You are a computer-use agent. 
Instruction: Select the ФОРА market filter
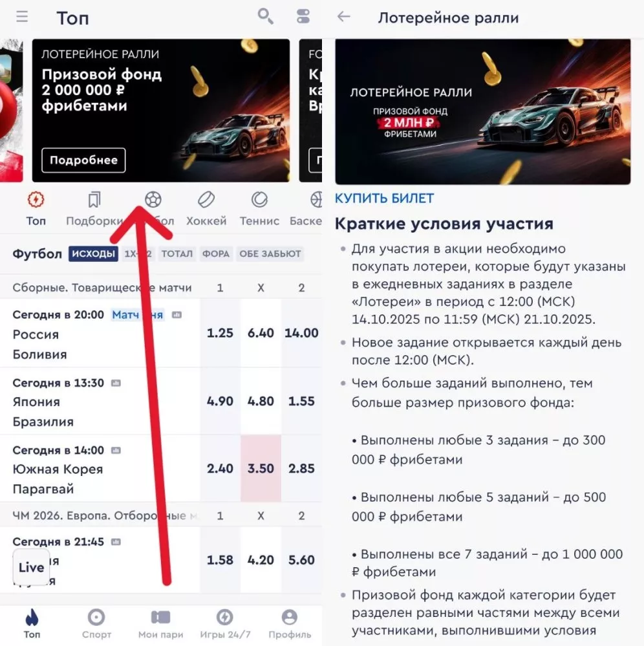[x=216, y=253]
